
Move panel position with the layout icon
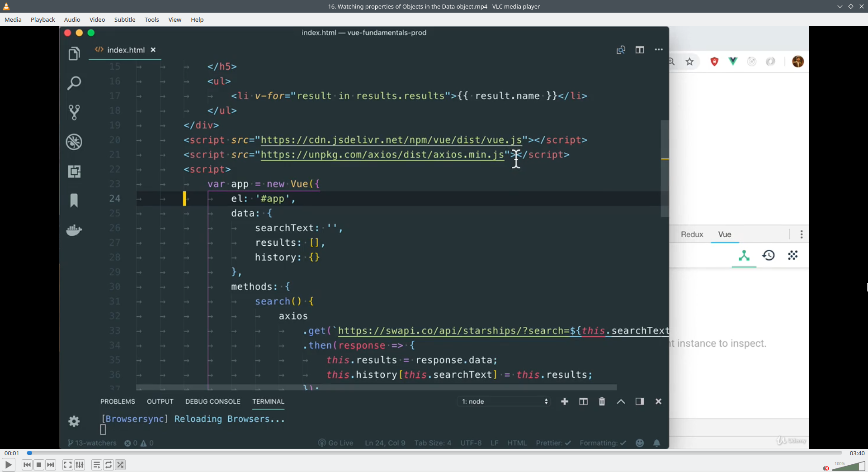coord(640,401)
